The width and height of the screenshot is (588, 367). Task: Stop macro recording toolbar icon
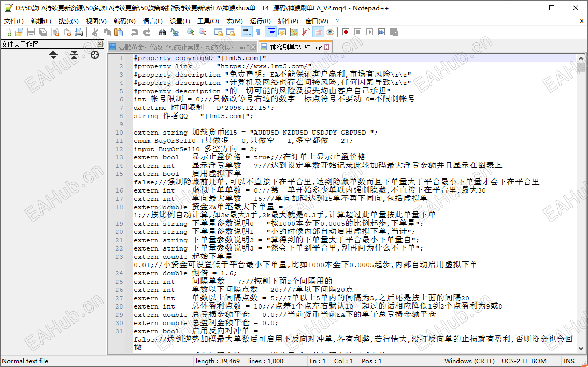click(x=358, y=32)
